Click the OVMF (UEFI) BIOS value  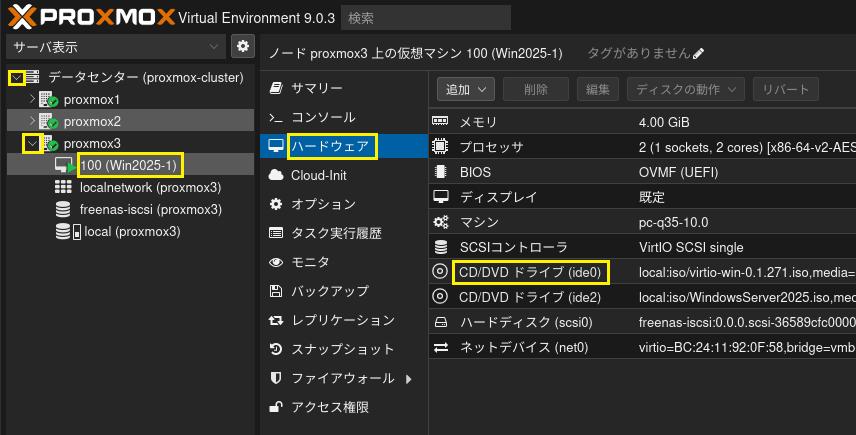tap(678, 172)
